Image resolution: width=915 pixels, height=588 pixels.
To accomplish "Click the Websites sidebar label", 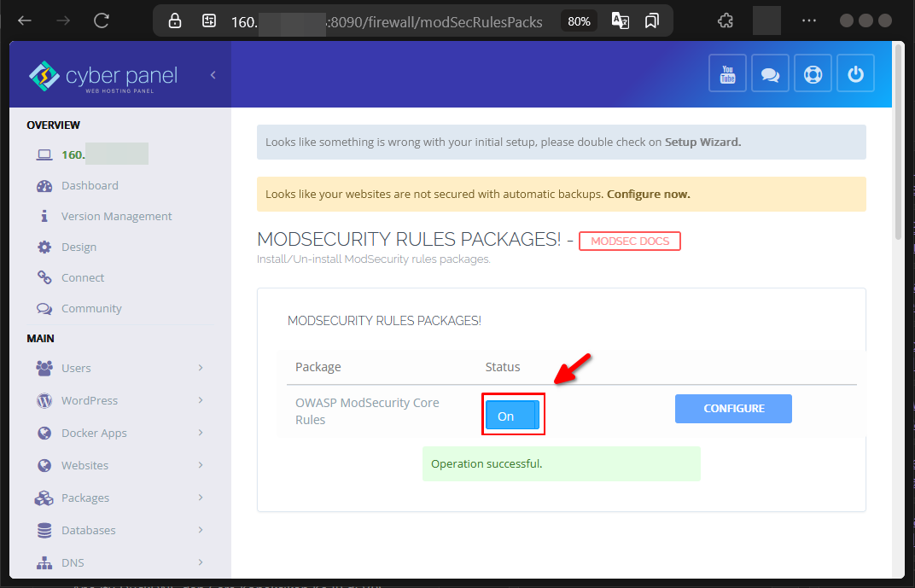I will tap(85, 465).
